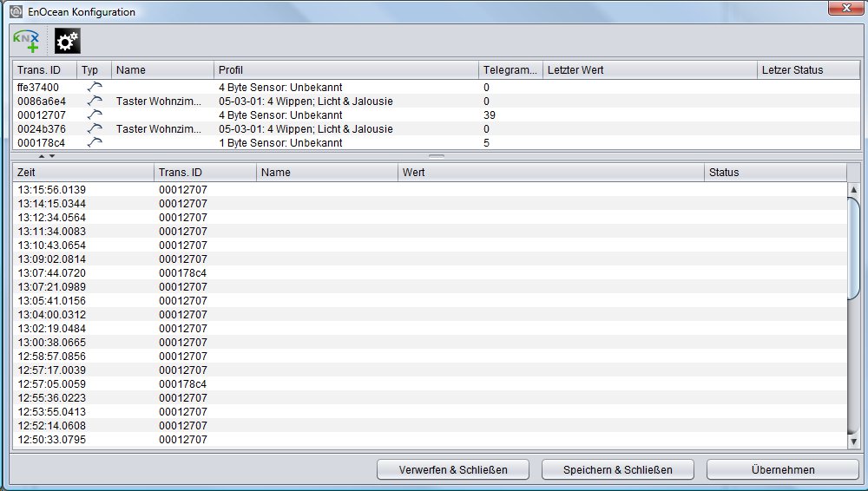
Task: Click telegram count 5
Action: [x=486, y=142]
